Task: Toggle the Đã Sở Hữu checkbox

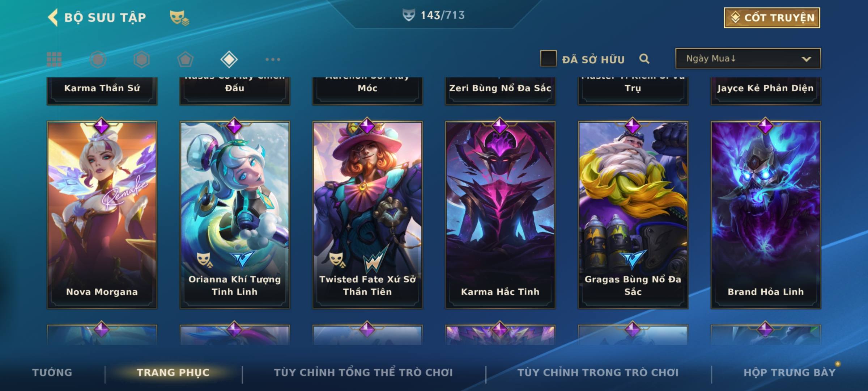Action: pyautogui.click(x=548, y=59)
